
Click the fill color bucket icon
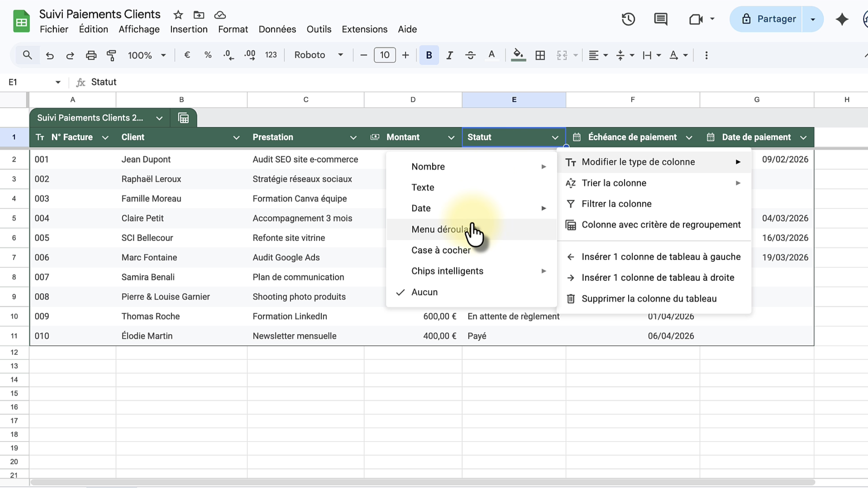point(518,55)
